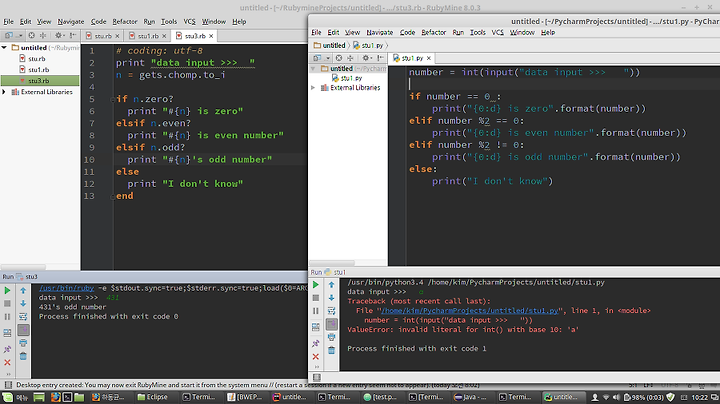Click stu1.py breadcrumb in PyCharm navigation bar
Viewport: 720px width, 404px height.
click(x=368, y=45)
